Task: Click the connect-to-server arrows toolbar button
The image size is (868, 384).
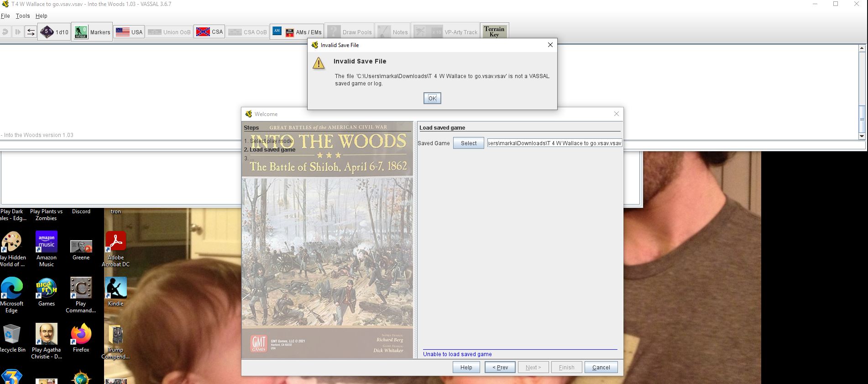Action: pyautogui.click(x=31, y=32)
